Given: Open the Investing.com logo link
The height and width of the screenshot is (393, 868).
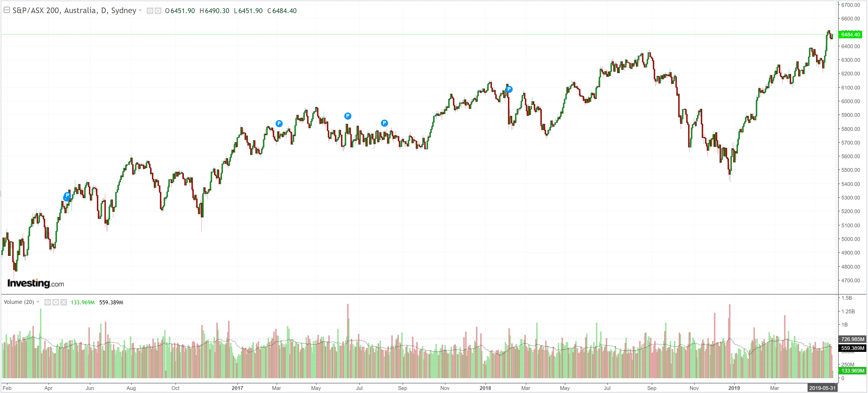Looking at the screenshot, I should tap(35, 283).
